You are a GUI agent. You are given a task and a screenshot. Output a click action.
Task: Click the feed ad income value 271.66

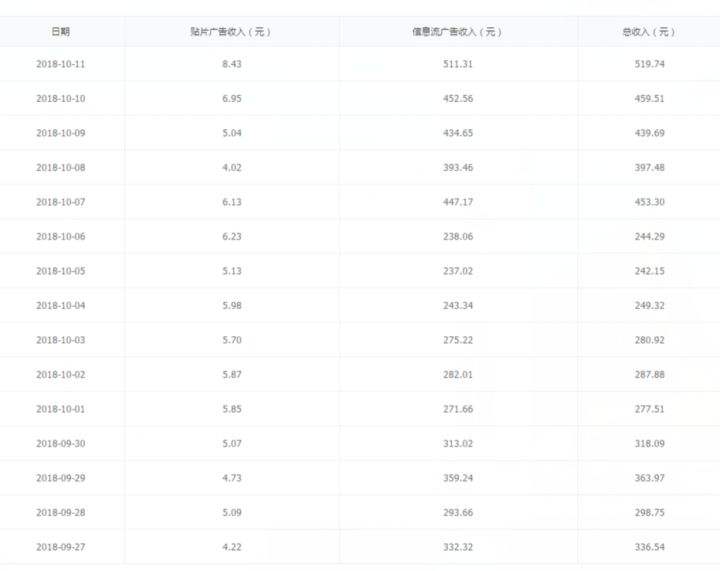[x=458, y=409]
